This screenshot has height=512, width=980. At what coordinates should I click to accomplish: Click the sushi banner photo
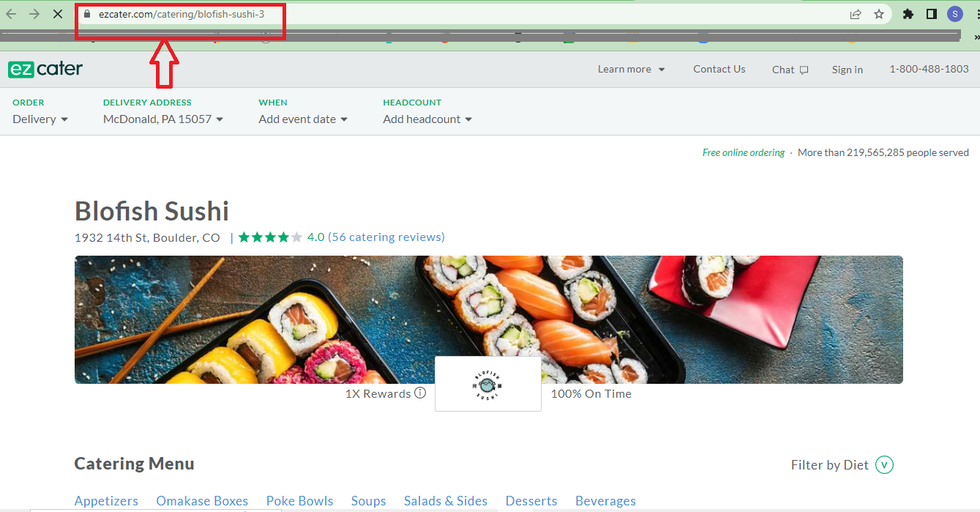click(x=489, y=319)
